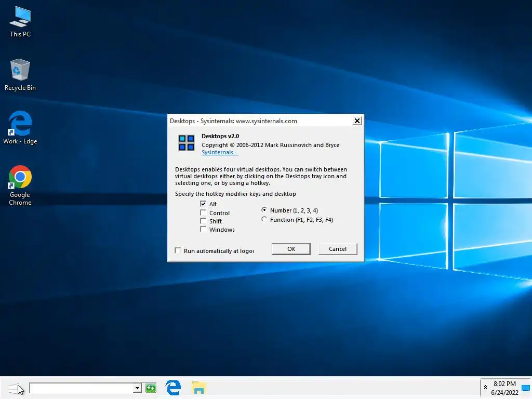532x399 pixels.
Task: Select the Recycle Bin icon
Action: click(x=20, y=75)
